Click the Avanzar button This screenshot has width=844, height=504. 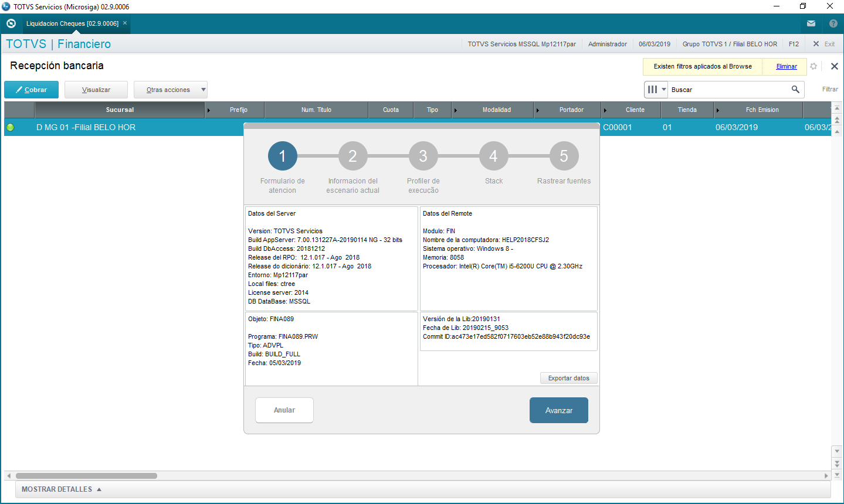pos(559,410)
